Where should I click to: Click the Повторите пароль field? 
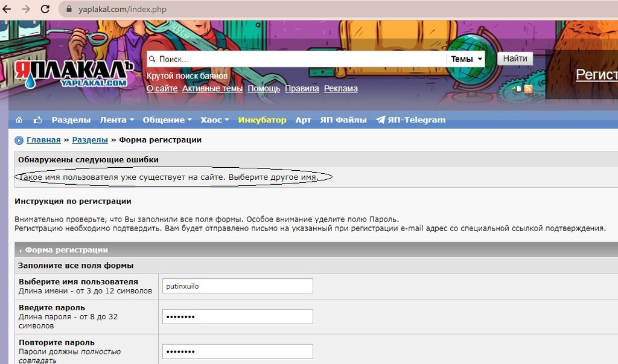[x=238, y=351]
